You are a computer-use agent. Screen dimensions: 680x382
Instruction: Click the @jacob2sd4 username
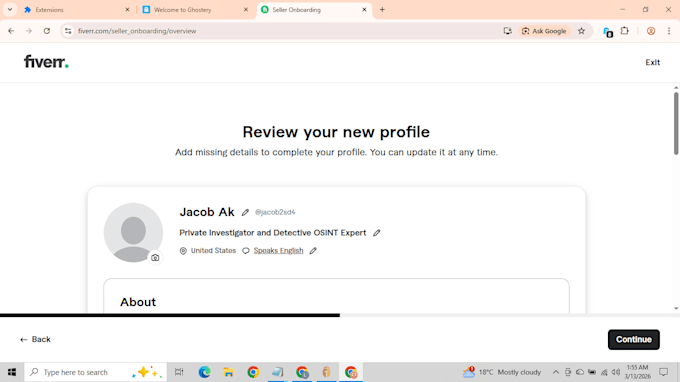275,212
